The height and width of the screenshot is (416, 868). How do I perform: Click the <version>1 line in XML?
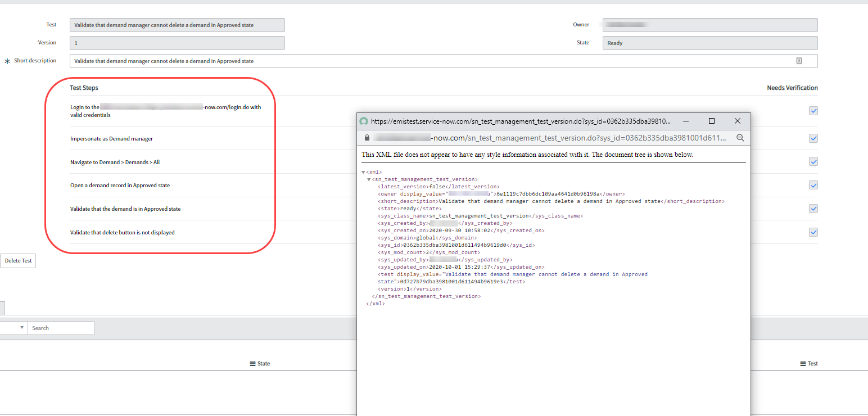(x=410, y=289)
